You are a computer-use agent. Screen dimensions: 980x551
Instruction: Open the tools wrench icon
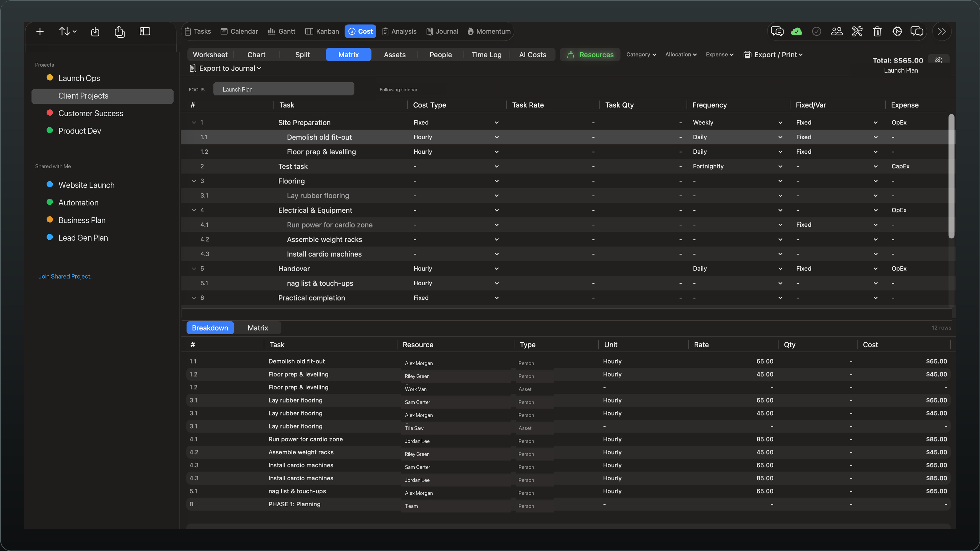(x=857, y=31)
